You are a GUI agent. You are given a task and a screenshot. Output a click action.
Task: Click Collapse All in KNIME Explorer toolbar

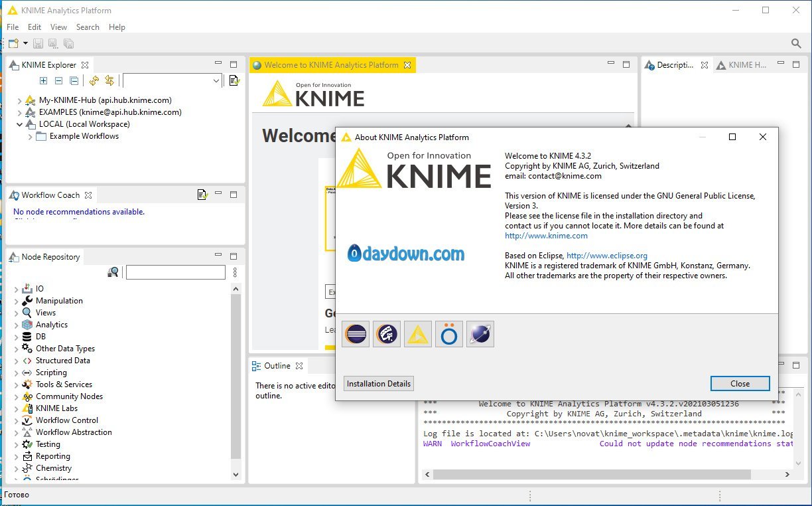(x=74, y=80)
